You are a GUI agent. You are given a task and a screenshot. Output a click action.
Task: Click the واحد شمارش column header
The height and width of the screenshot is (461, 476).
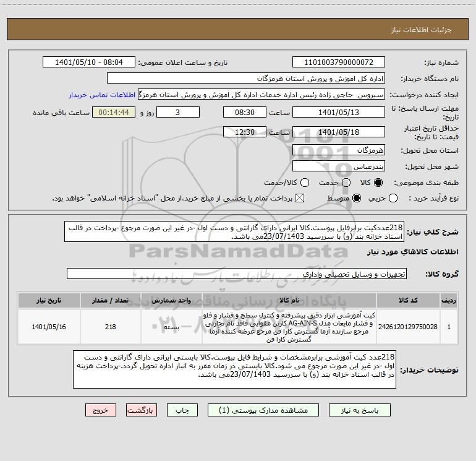(171, 300)
